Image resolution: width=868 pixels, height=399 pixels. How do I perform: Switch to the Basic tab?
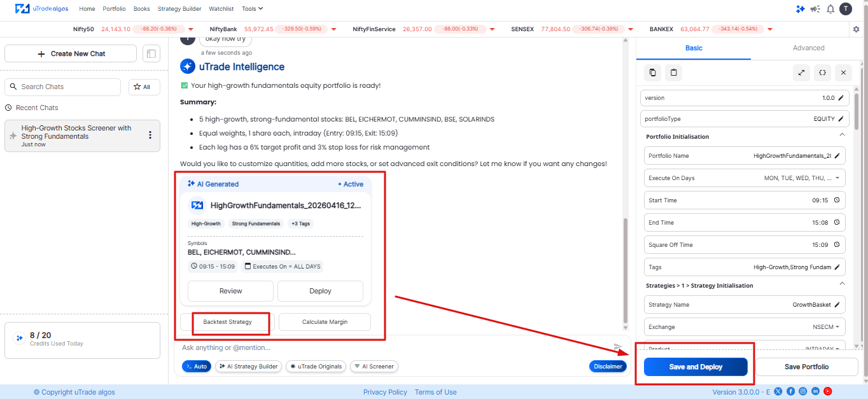(x=694, y=48)
